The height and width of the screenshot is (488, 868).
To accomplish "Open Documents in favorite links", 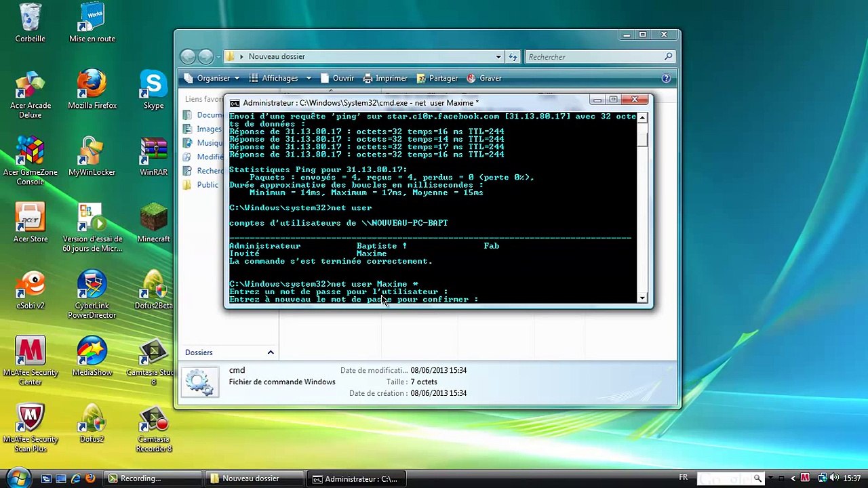I will (x=202, y=115).
